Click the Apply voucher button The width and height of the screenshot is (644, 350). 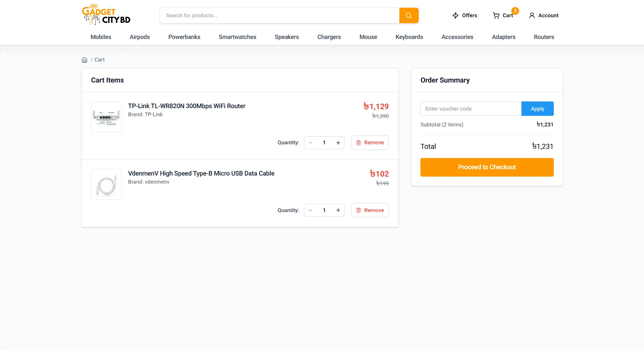pyautogui.click(x=537, y=108)
